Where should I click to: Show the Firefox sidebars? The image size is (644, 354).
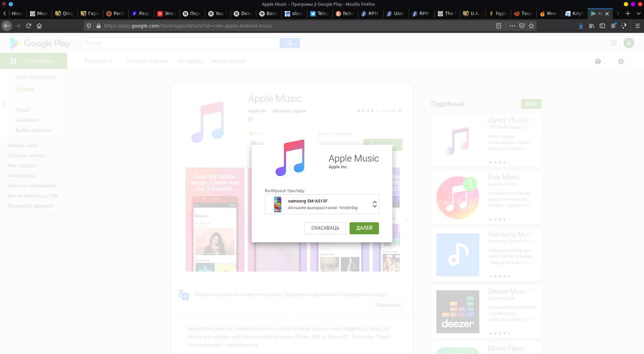[x=602, y=26]
